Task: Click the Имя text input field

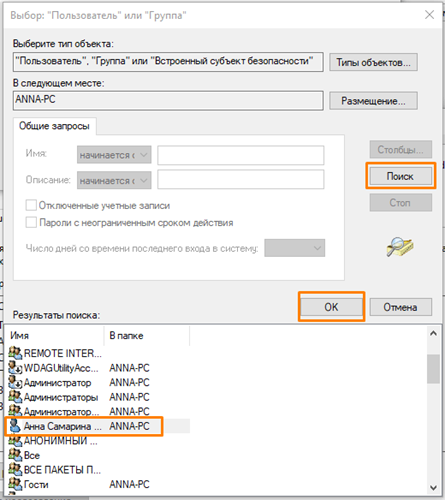Action: click(x=241, y=155)
